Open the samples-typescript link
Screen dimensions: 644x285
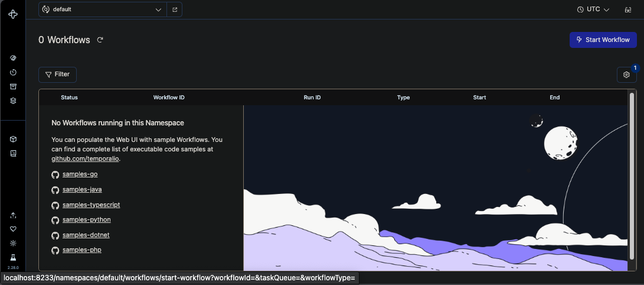[91, 205]
